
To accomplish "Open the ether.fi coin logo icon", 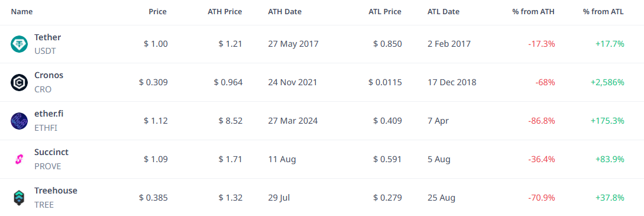I will tap(19, 121).
